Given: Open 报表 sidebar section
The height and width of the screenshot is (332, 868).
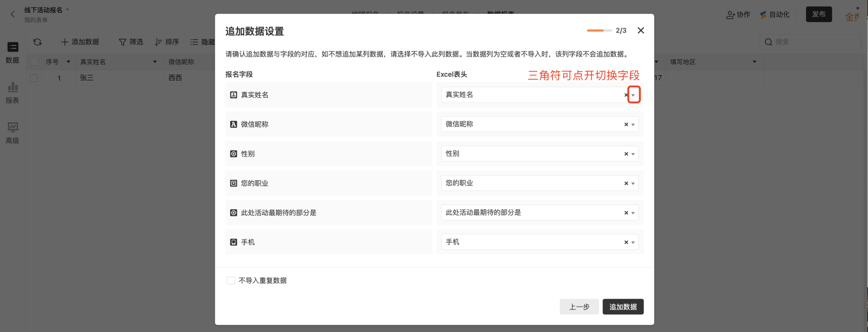Looking at the screenshot, I should coord(13,93).
